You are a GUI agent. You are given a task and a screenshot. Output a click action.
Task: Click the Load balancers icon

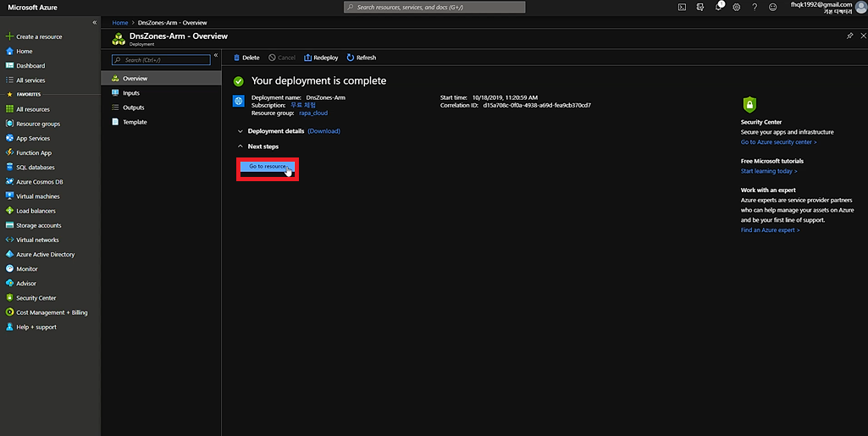tap(9, 210)
